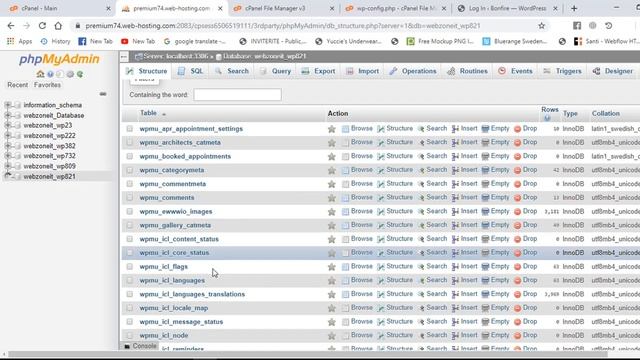Click the Browse icon for wpmu_architects_catmeta
This screenshot has width=640, height=360.
point(345,143)
